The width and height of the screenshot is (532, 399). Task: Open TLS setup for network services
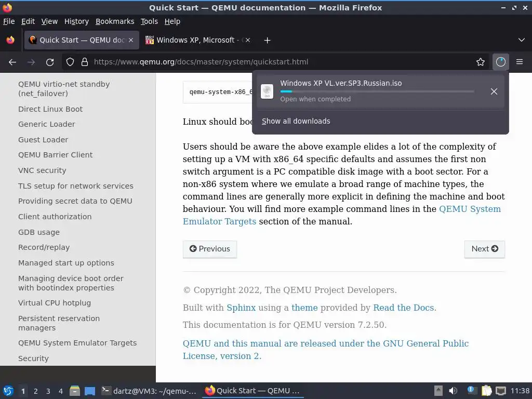pyautogui.click(x=76, y=186)
